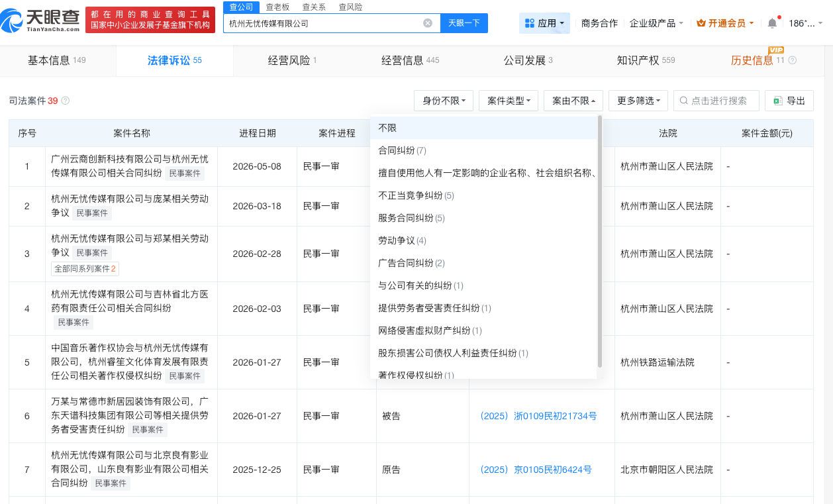Collapse the 案由不限 dropdown
The height and width of the screenshot is (504, 833).
point(573,101)
